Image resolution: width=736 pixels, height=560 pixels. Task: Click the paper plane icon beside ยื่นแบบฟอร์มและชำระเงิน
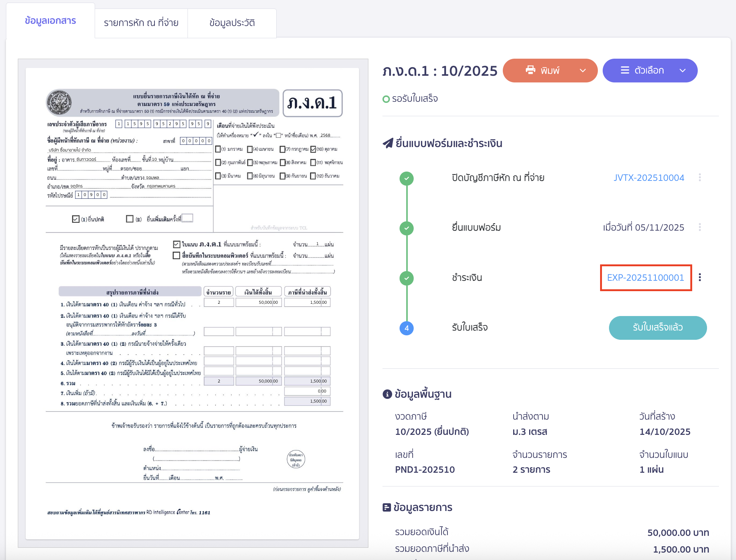click(x=388, y=143)
